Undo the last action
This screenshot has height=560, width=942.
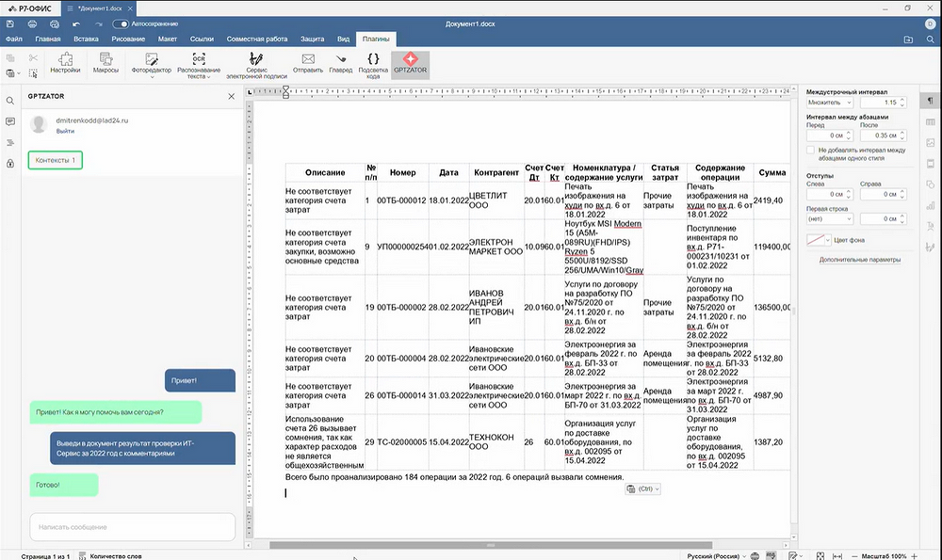[x=76, y=24]
